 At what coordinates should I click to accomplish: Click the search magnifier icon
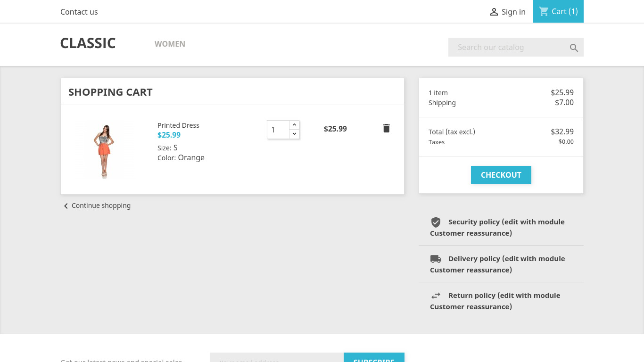coord(574,48)
